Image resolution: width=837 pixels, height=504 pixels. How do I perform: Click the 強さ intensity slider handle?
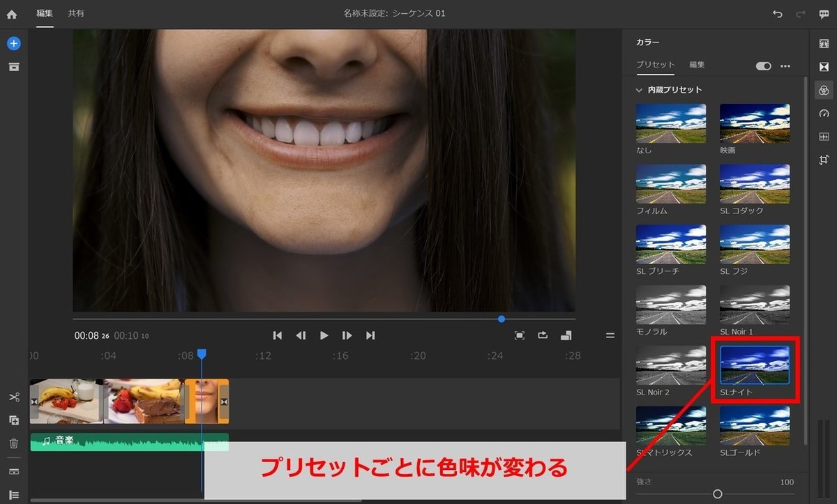(x=717, y=494)
